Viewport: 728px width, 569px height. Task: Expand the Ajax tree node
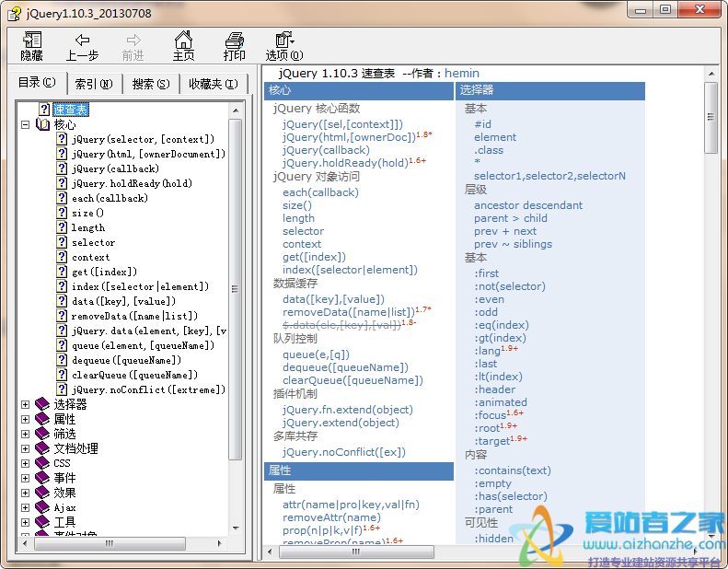26,507
